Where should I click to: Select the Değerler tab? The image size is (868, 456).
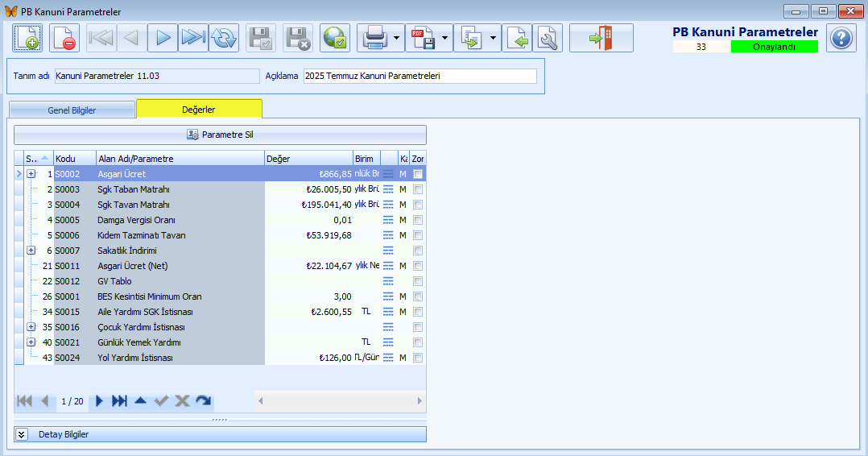tap(199, 109)
